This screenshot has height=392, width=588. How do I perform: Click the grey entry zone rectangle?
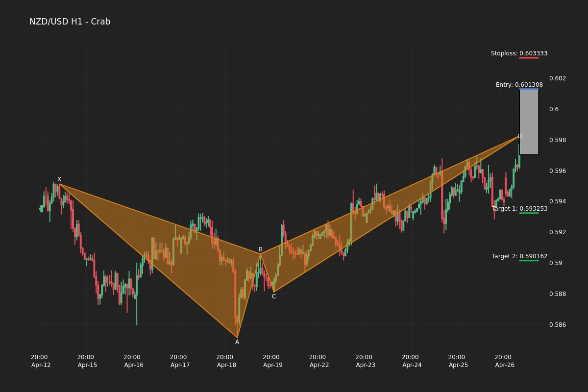[x=529, y=122]
